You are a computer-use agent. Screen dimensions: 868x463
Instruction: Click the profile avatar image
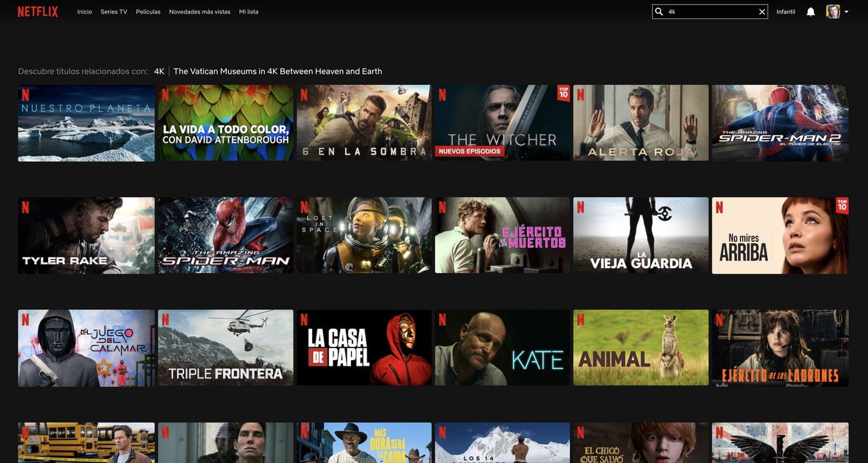(x=833, y=10)
